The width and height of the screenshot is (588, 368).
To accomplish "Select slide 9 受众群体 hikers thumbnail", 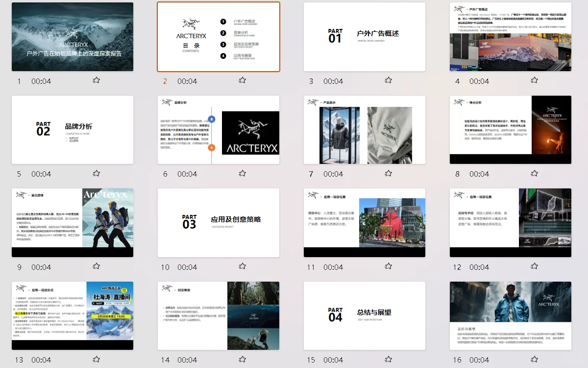I will [x=73, y=223].
